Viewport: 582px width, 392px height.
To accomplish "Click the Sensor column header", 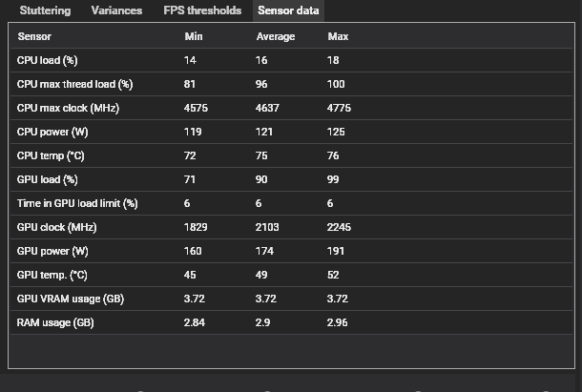I will tap(34, 36).
